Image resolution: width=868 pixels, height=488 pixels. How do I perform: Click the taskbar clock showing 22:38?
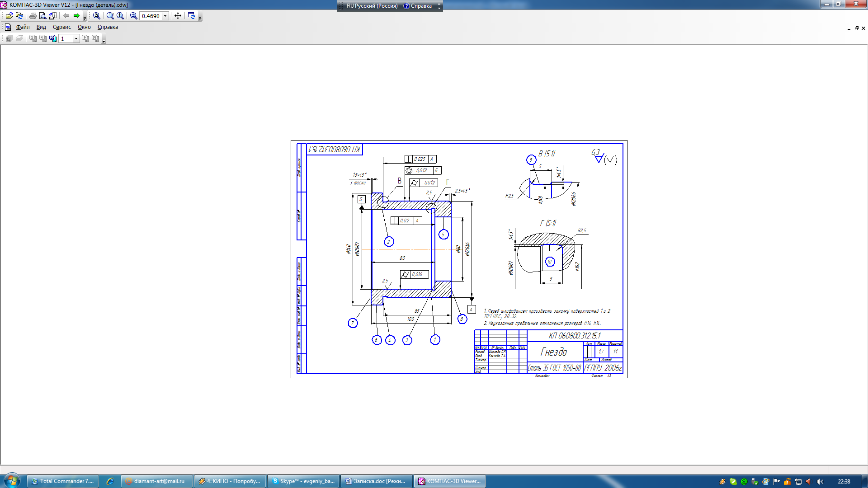844,482
